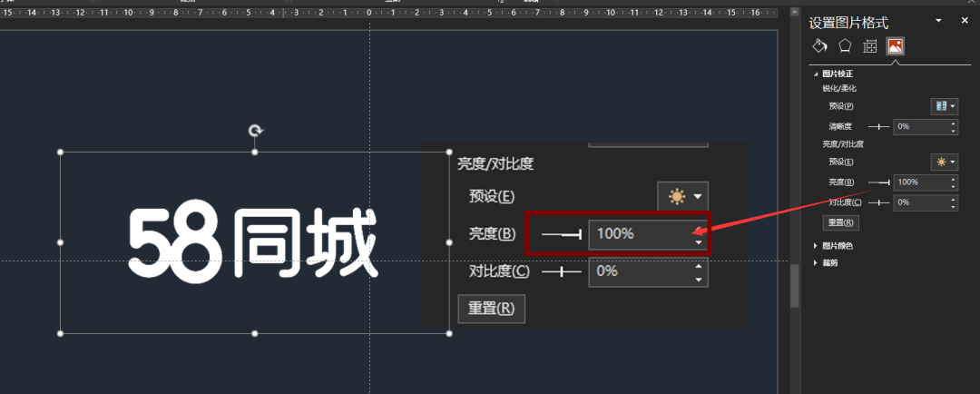Click the left-middle resize handle of picture
The height and width of the screenshot is (394, 980).
pos(61,242)
